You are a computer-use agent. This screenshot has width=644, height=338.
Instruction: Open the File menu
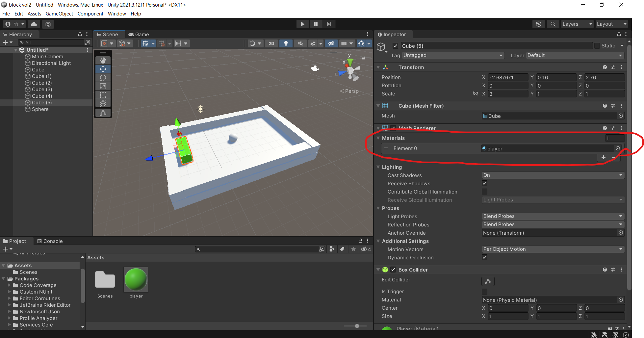click(x=6, y=14)
